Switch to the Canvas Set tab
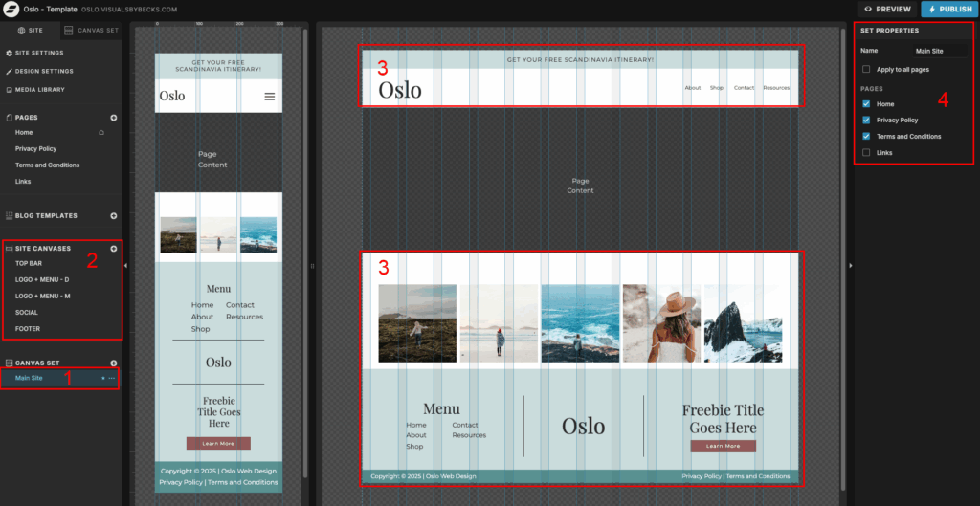Viewport: 980px width, 506px height. click(92, 30)
